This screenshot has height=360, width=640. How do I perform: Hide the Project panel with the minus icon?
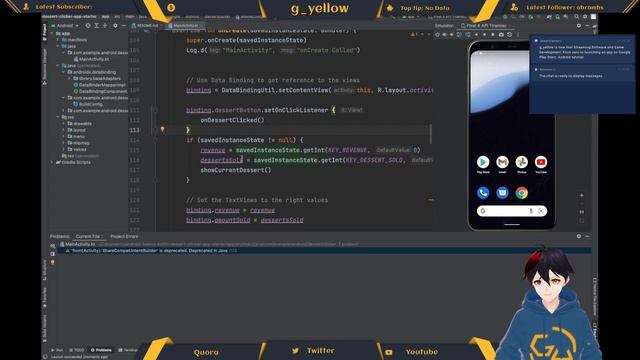124,25
